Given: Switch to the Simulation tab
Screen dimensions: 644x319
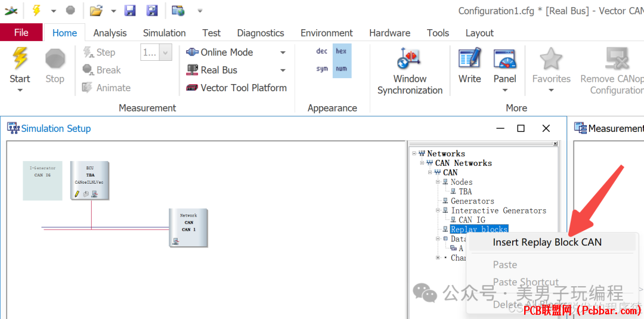Looking at the screenshot, I should click(x=165, y=33).
